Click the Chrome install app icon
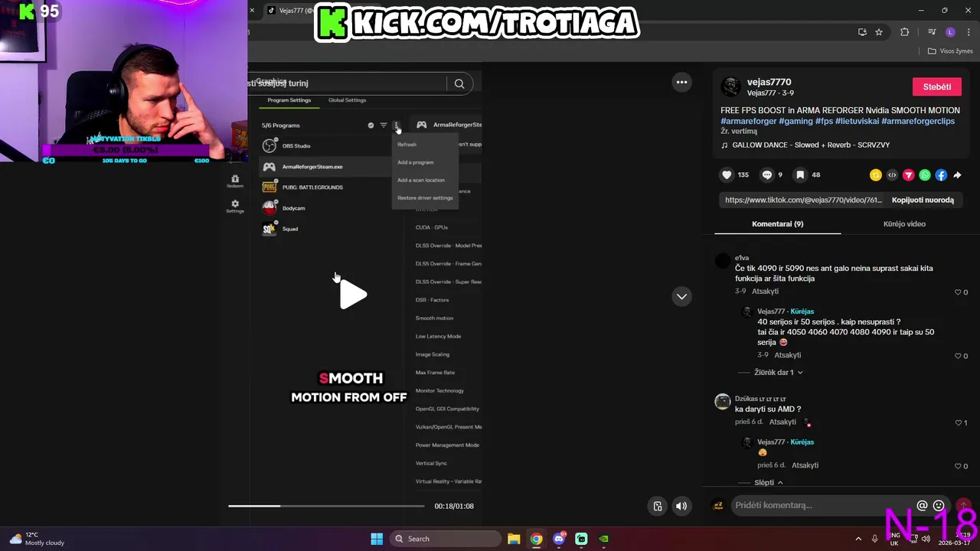This screenshot has height=551, width=980. tap(862, 32)
